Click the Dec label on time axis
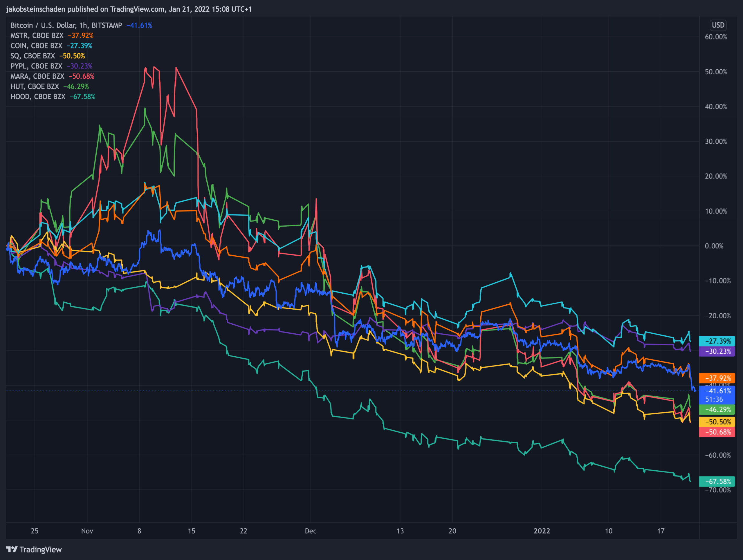The image size is (743, 560). click(311, 531)
